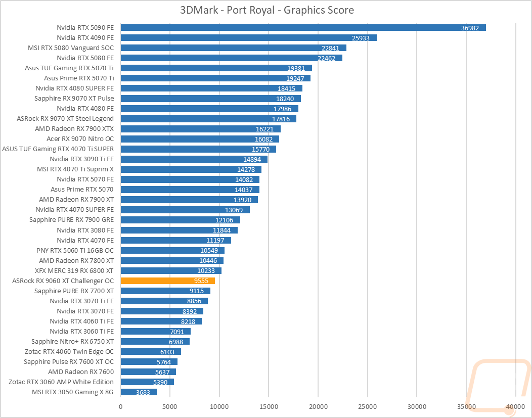Click the label 'Nvidia RTX 3060 Ti FE'
The width and height of the screenshot is (532, 418).
[x=82, y=332]
